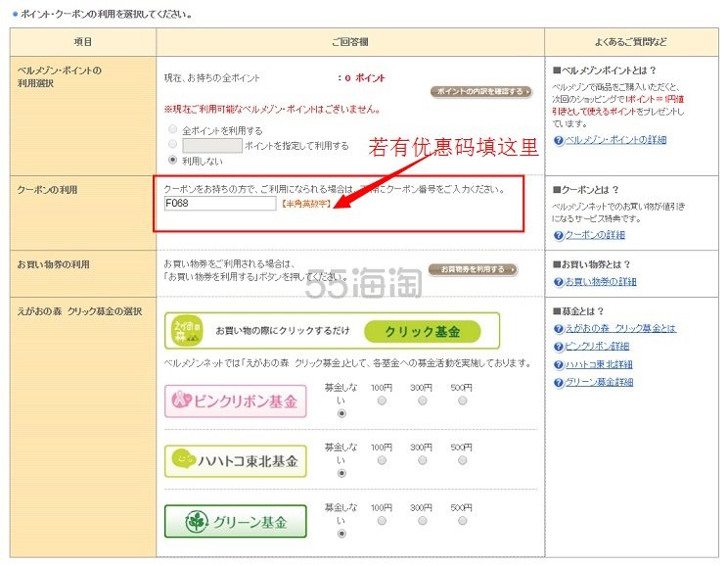Select 300円 for ハハトコ東北基金
The image size is (728, 566).
tap(422, 460)
